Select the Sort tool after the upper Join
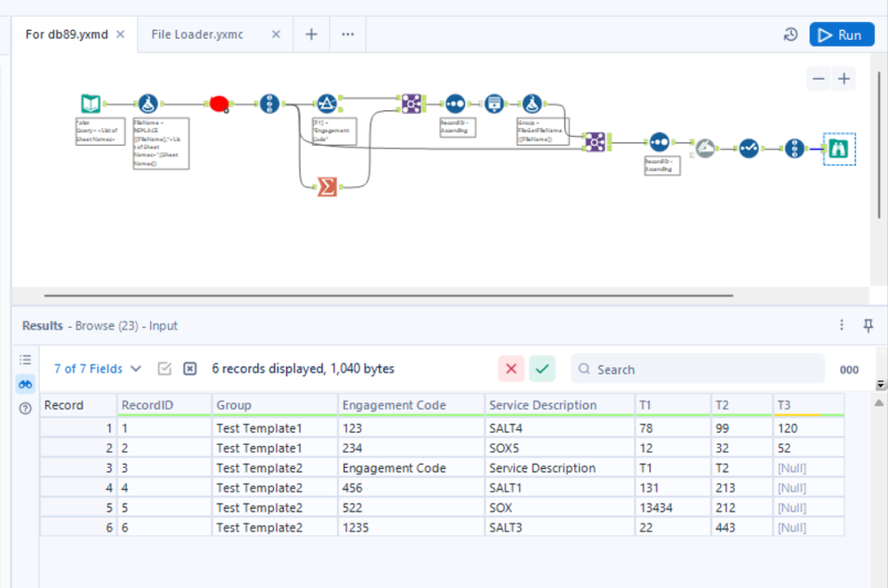The image size is (888, 588). click(x=455, y=104)
